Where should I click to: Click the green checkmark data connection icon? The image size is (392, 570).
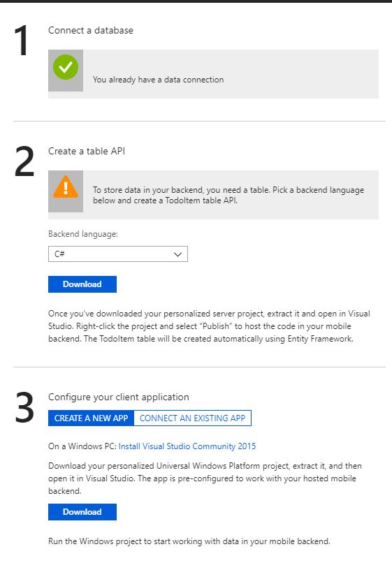point(66,67)
